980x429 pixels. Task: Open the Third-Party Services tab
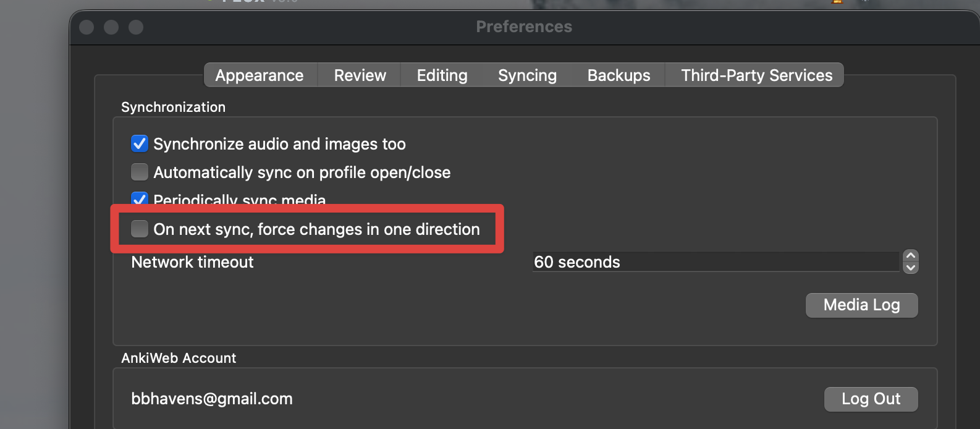(756, 75)
